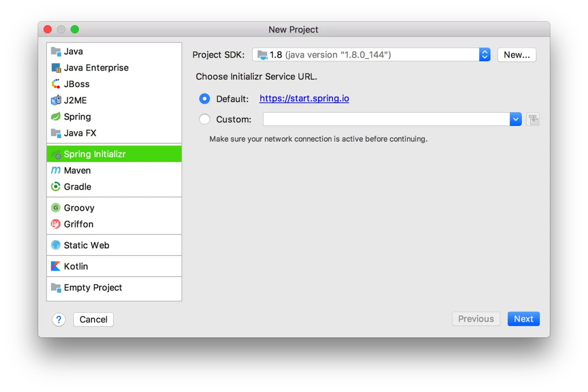This screenshot has width=588, height=392.
Task: Click the Kotlin logo icon
Action: (56, 266)
